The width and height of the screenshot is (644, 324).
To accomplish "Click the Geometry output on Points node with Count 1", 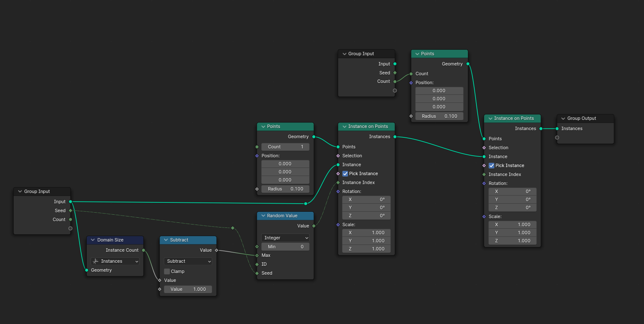I will [314, 136].
